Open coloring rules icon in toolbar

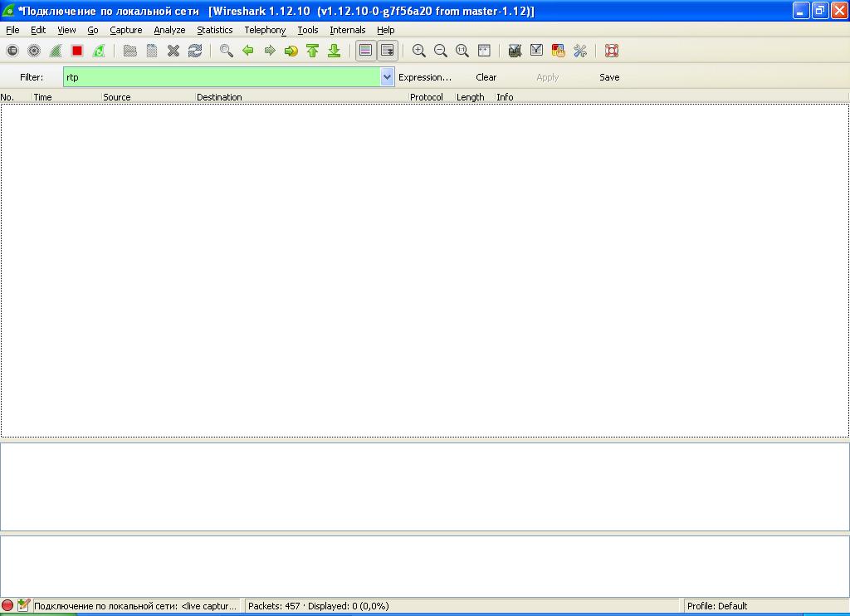[x=558, y=51]
